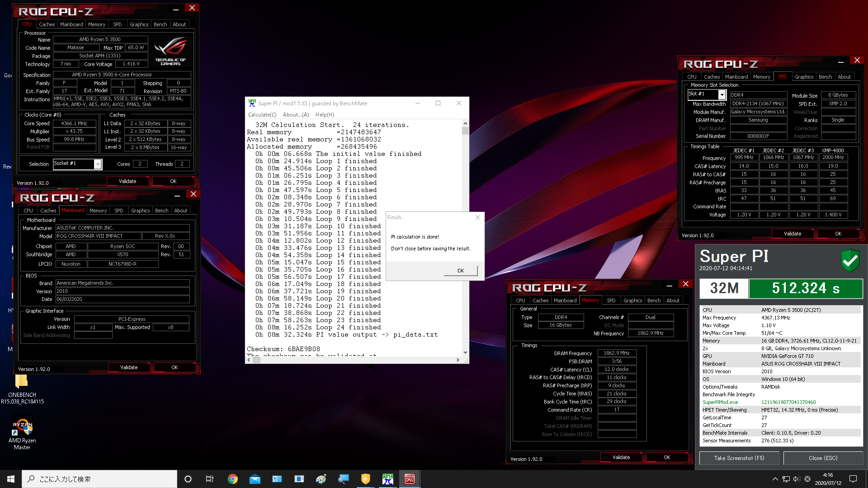Click the green BenchMate verified shield
868x488 pixels.
click(850, 260)
